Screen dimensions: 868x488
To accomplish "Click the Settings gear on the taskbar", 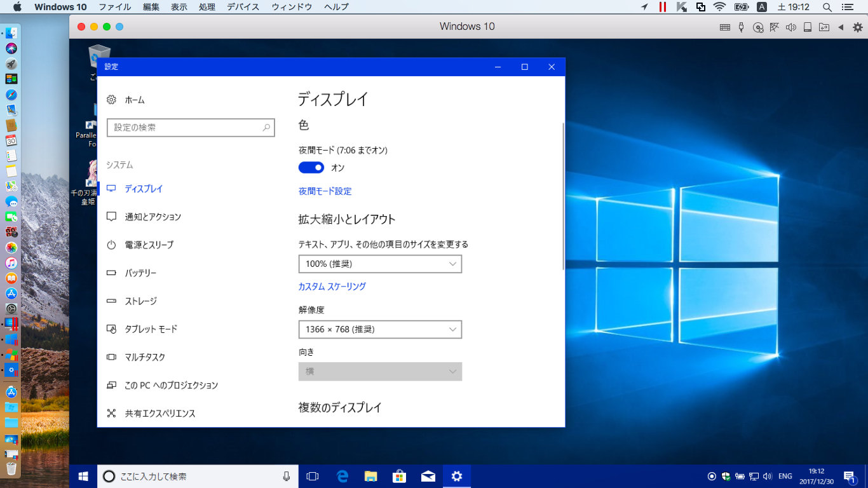I will [457, 476].
